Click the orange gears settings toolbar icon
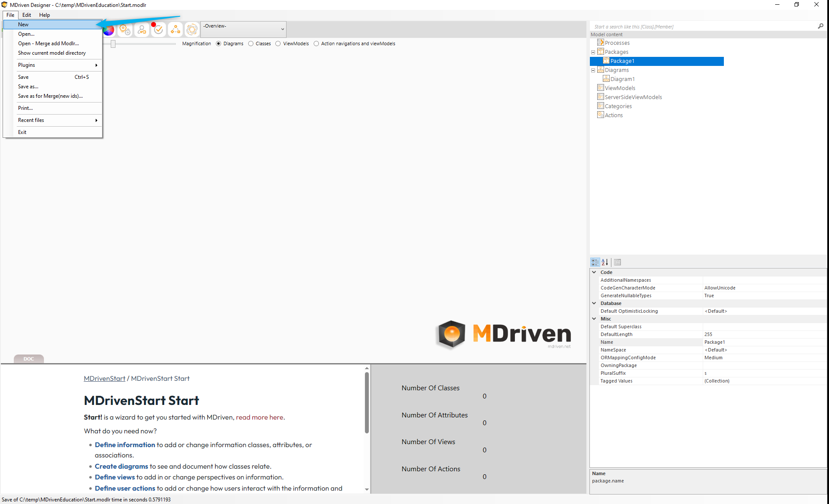The height and width of the screenshot is (504, 829). (125, 30)
